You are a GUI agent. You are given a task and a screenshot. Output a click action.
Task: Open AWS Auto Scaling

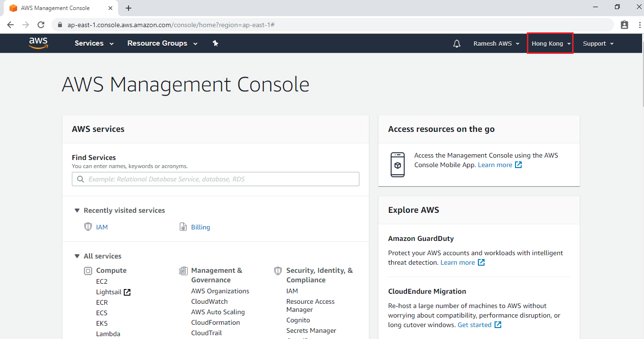pyautogui.click(x=218, y=312)
